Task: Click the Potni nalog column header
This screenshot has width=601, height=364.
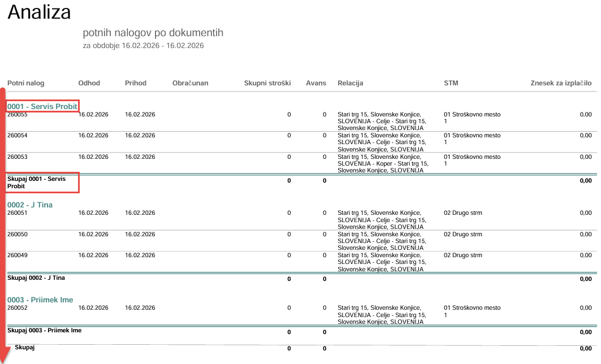Action: [25, 83]
